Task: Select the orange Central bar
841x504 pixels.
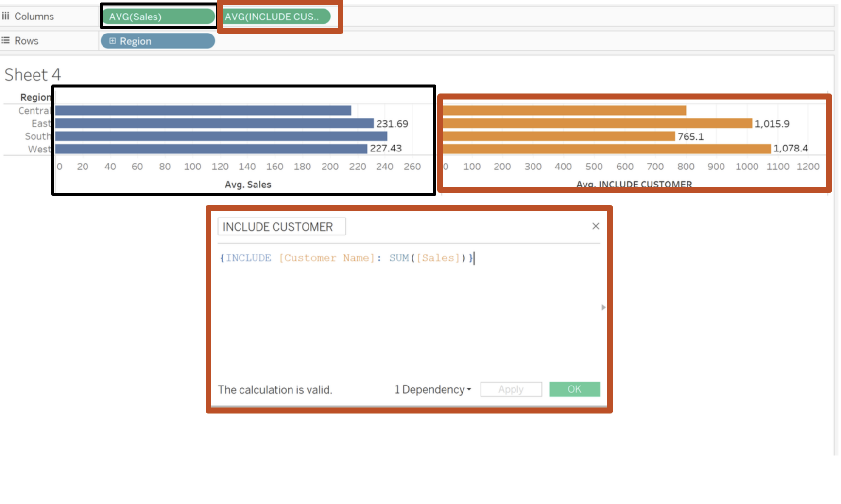Action: tap(565, 111)
